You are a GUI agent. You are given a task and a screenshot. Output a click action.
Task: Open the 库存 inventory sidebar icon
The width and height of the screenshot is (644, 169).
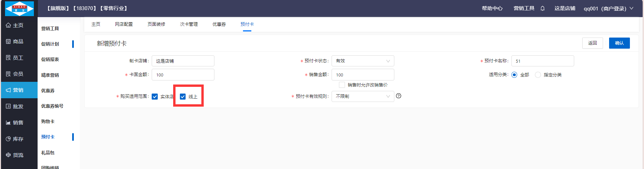click(8, 139)
